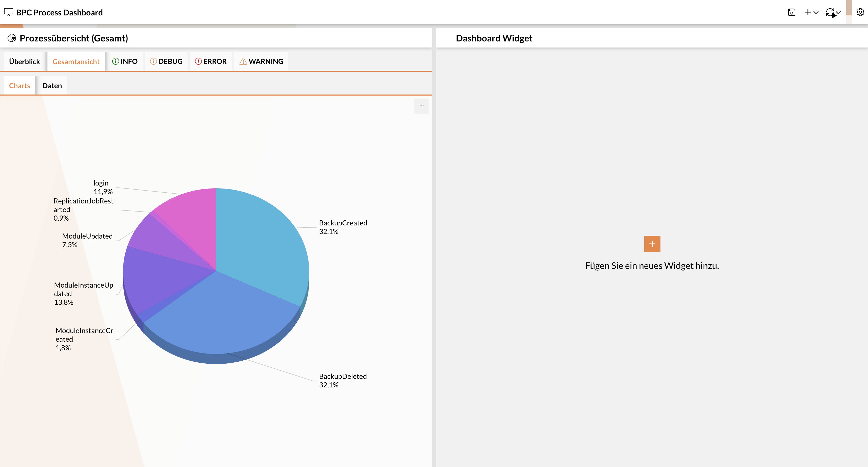Open the WARNING tab

pyautogui.click(x=261, y=62)
